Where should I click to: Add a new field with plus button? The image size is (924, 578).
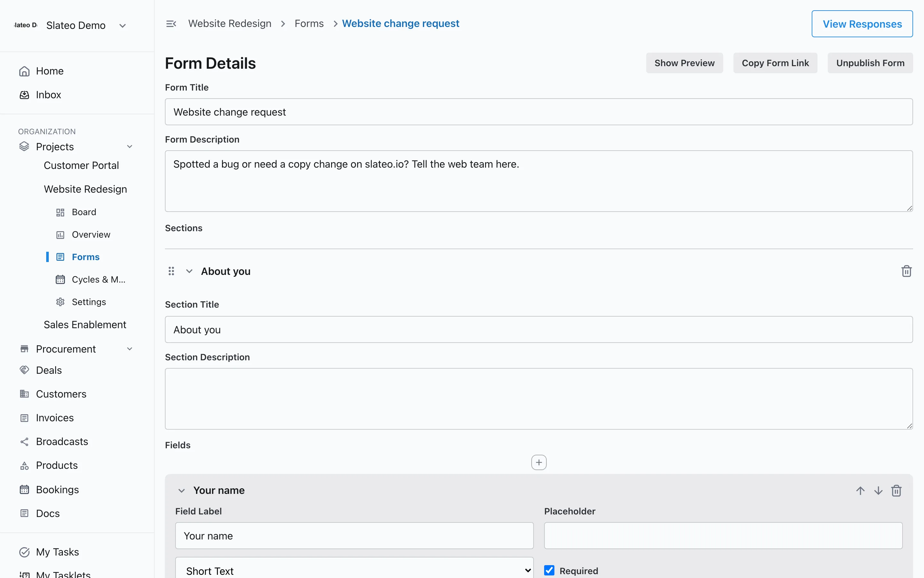click(x=539, y=462)
